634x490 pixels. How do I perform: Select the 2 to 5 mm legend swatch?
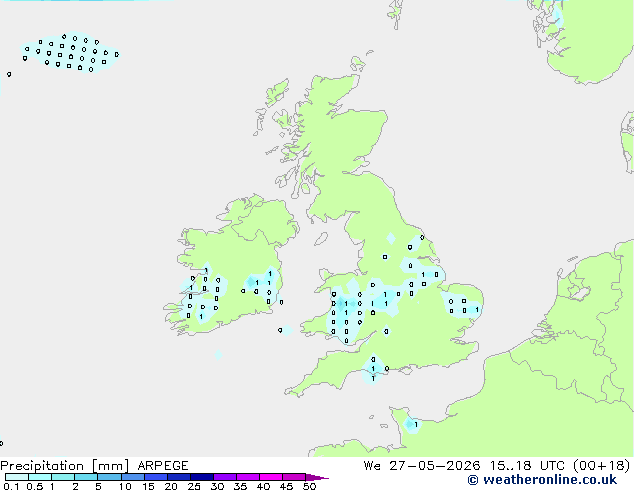(86, 477)
